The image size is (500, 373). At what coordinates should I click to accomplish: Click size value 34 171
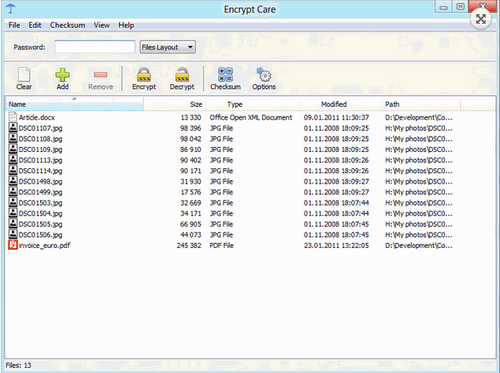(191, 213)
